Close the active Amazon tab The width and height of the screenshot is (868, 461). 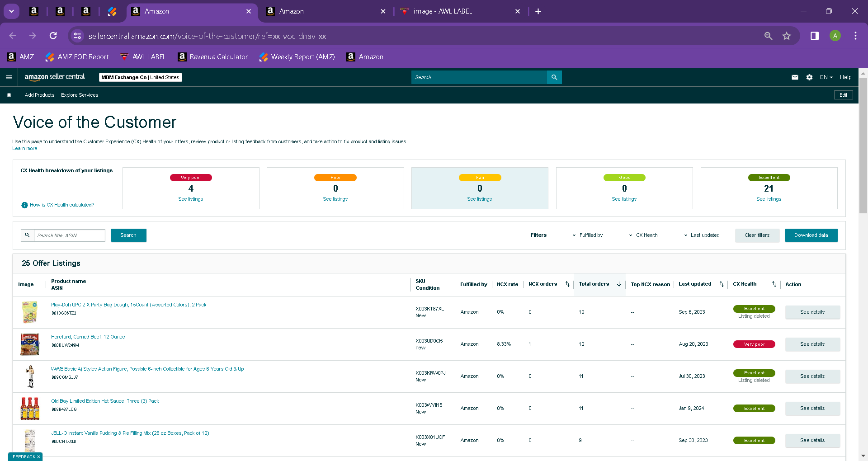(x=248, y=11)
